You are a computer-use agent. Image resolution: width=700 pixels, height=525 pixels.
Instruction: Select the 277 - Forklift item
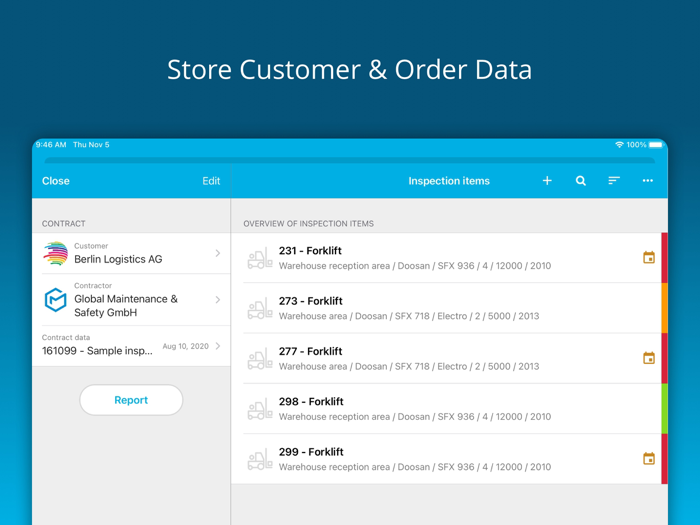coord(449,358)
